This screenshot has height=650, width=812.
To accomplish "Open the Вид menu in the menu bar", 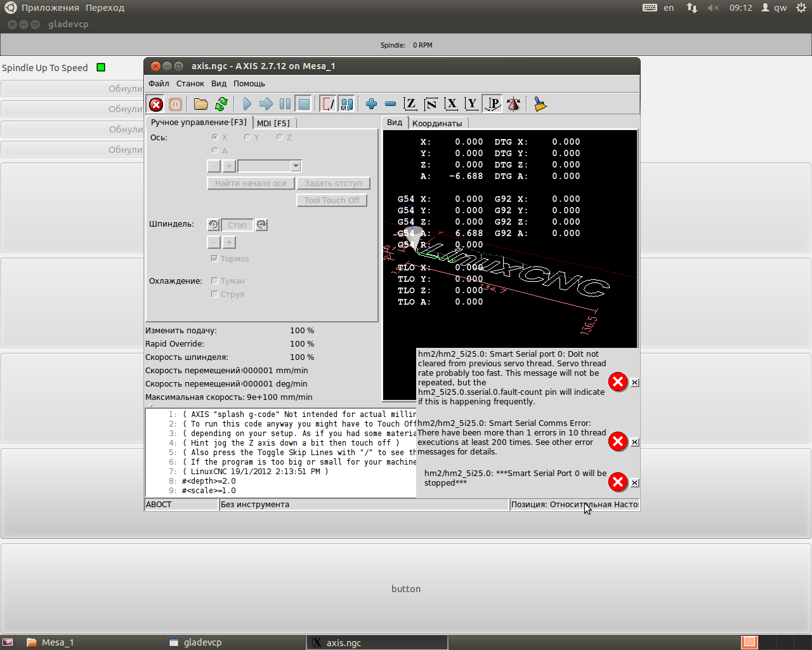I will (219, 84).
